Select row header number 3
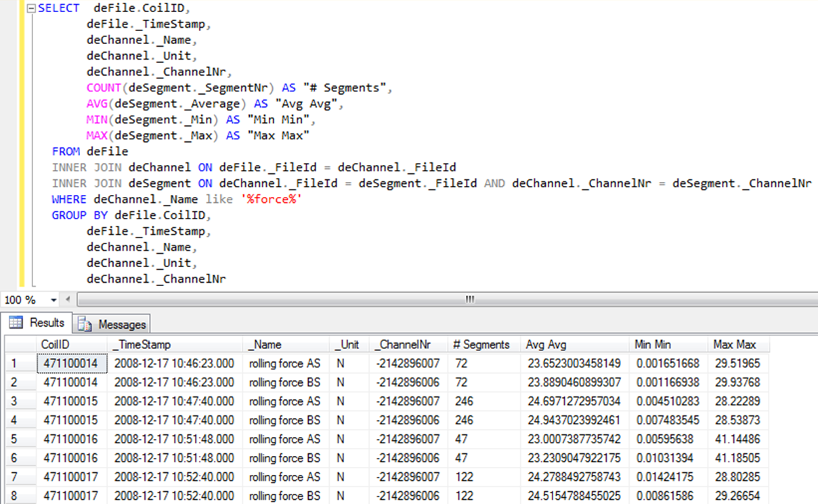The width and height of the screenshot is (818, 504). [20, 401]
